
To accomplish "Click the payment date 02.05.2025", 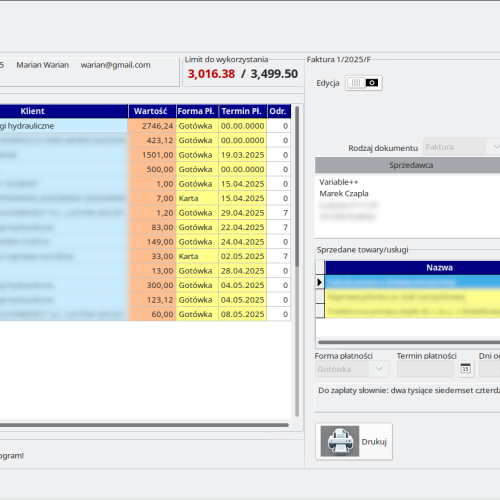I will (x=243, y=256).
